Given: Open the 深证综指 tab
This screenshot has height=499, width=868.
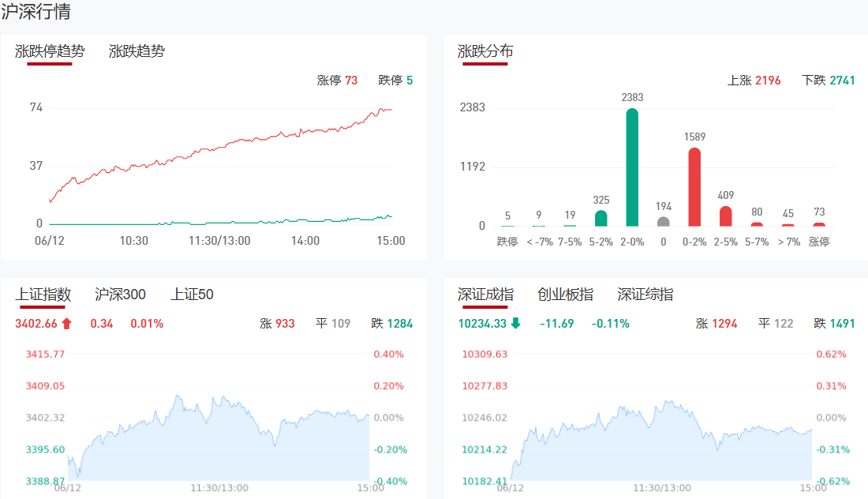Looking at the screenshot, I should (645, 295).
